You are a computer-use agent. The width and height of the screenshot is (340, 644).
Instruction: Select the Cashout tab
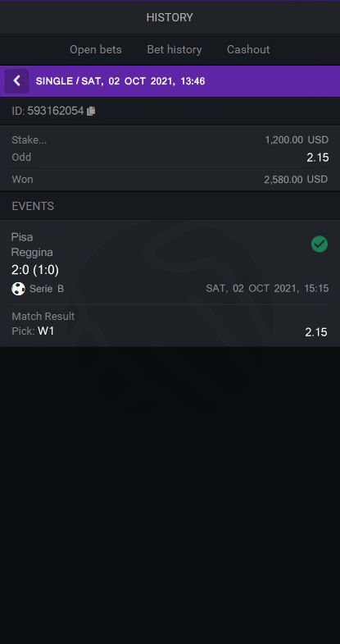248,50
